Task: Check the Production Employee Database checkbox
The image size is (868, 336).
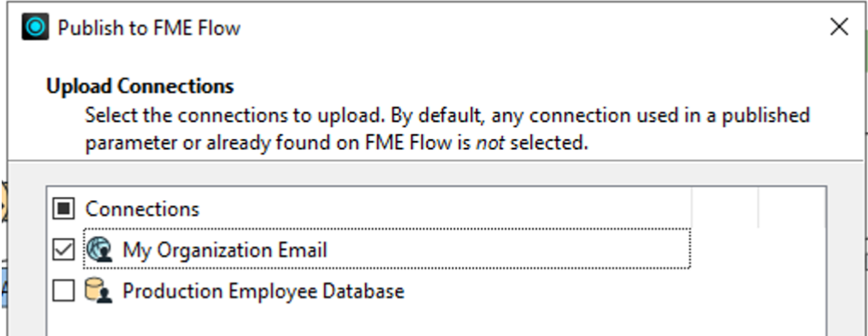Action: point(64,291)
